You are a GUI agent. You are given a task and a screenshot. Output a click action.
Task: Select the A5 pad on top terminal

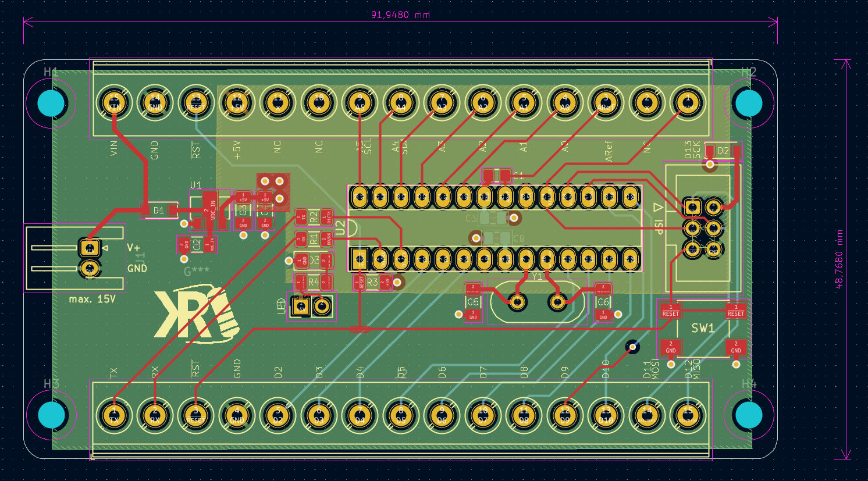(x=360, y=103)
